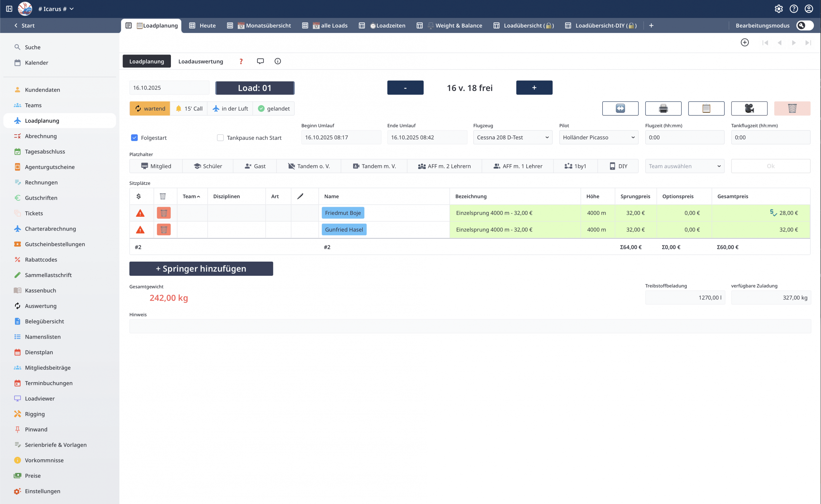Open the Weight & Balance tab

(x=458, y=26)
